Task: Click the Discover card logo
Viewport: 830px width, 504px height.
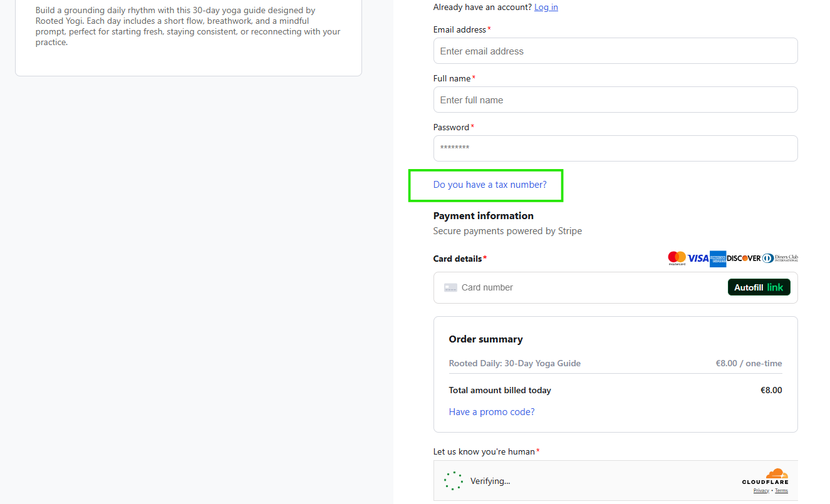Action: tap(744, 258)
